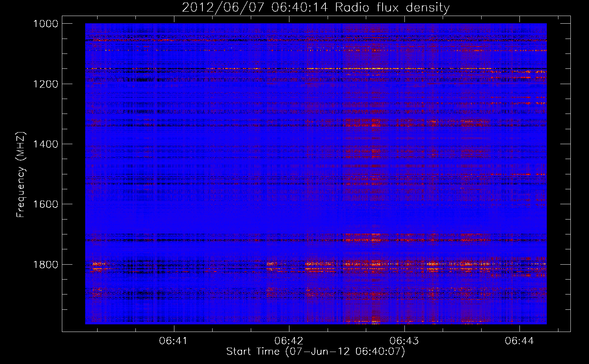The height and width of the screenshot is (364, 589).
Task: Click the plot title '2012/06/07 06:40:14 Radio flux density'
Action: (316, 7)
